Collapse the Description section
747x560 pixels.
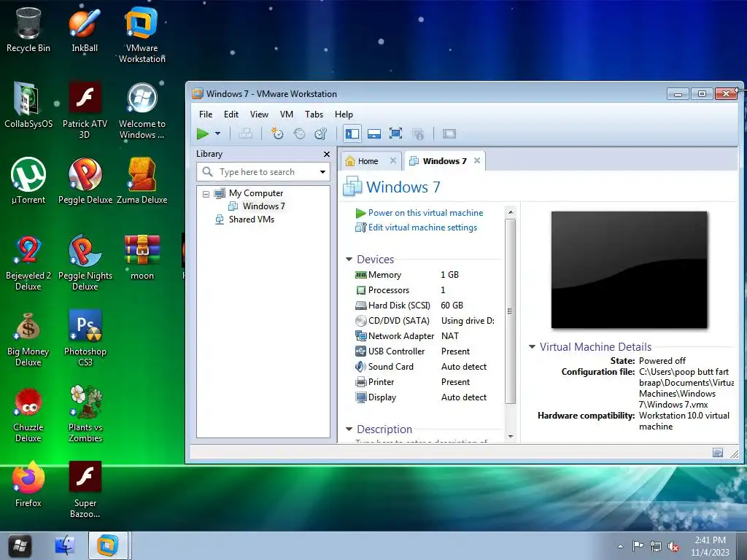pyautogui.click(x=349, y=429)
